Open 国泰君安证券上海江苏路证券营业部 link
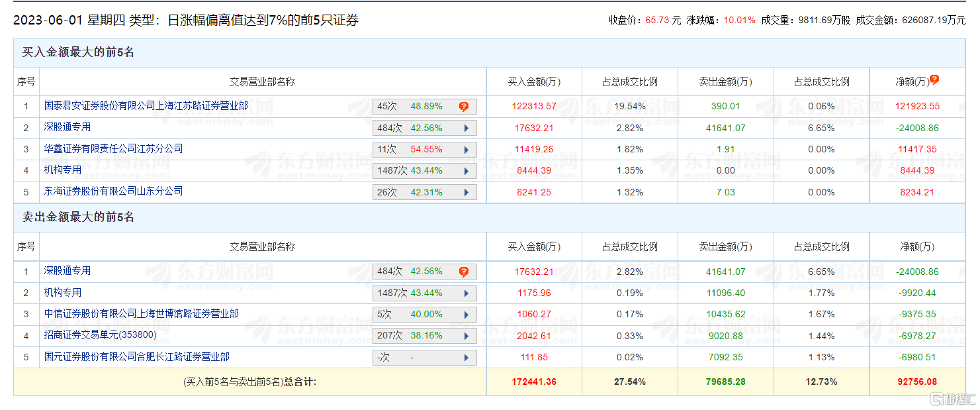Viewport: 980px width, 410px height. pyautogui.click(x=146, y=105)
